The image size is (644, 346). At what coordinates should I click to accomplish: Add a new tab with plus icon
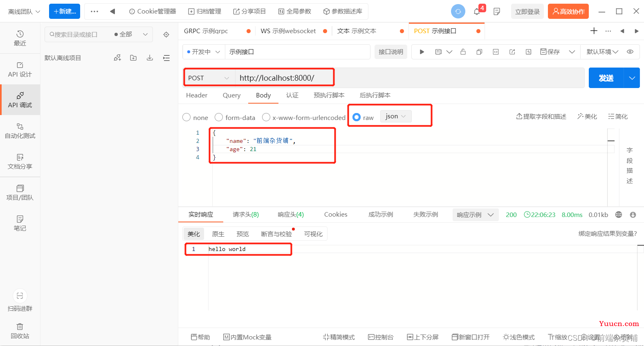coord(594,31)
